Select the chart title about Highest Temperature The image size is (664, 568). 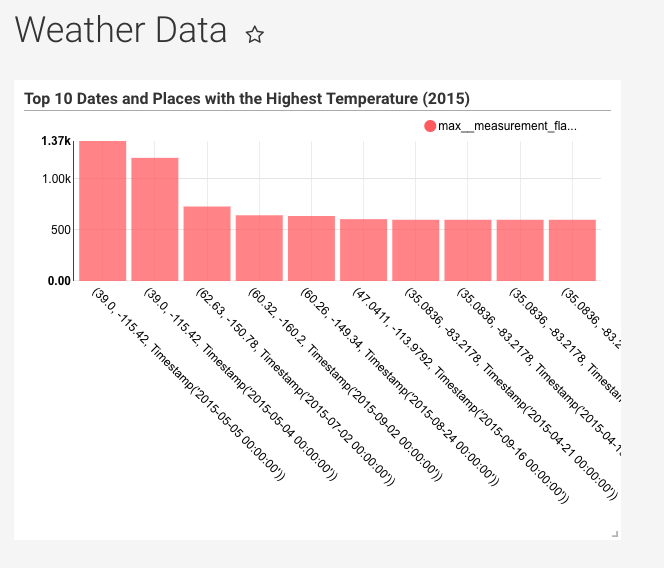[246, 98]
